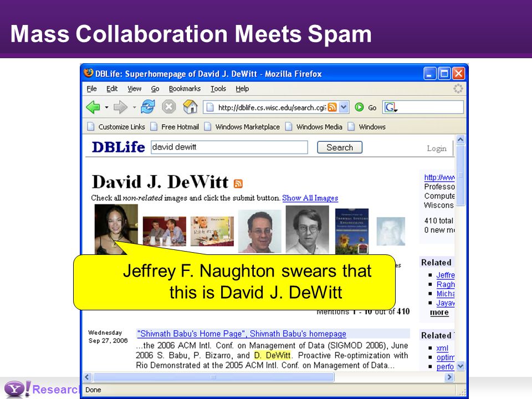Viewport: 532px width, 399px height.
Task: Click the throbber activity indicator icon
Action: tap(458, 89)
